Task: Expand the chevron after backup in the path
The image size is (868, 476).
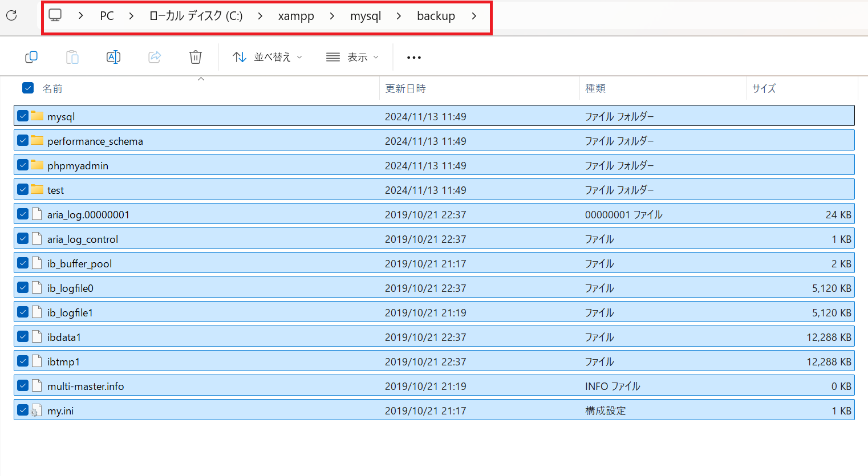Action: pos(474,16)
